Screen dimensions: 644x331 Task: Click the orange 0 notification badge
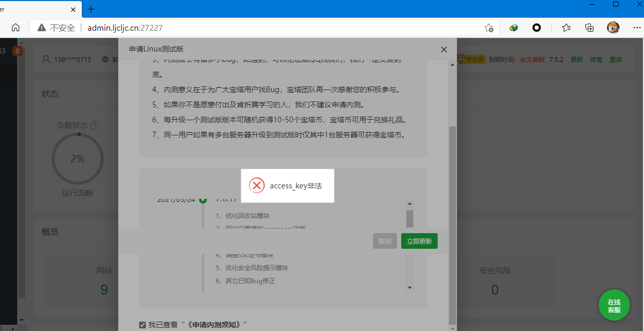pyautogui.click(x=18, y=51)
